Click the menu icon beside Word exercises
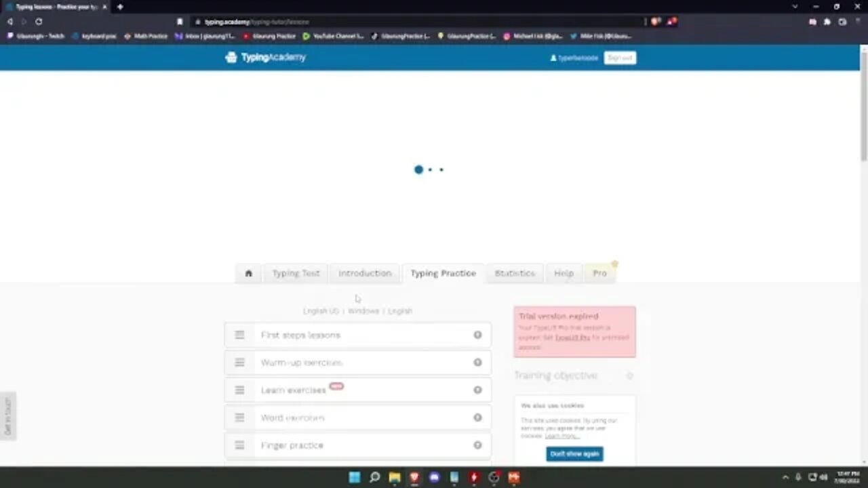868x488 pixels. tap(239, 418)
